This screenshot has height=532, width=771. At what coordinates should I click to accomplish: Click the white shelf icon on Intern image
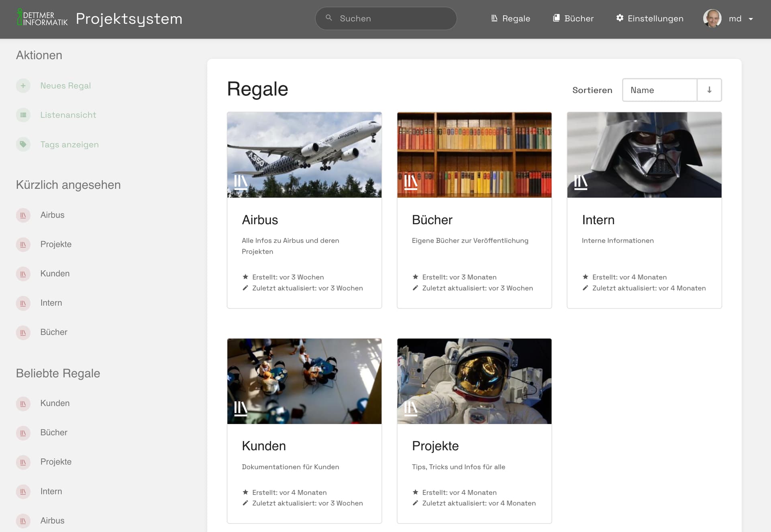pyautogui.click(x=581, y=182)
